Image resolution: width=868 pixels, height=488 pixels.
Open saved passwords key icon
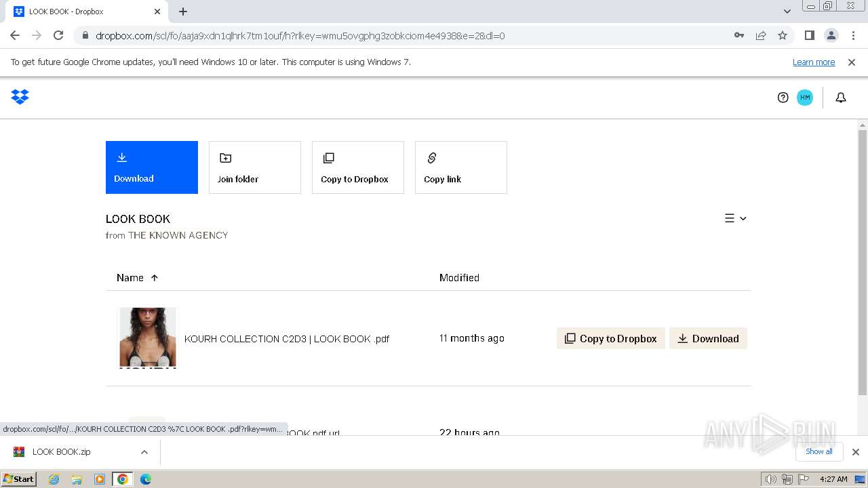(739, 35)
